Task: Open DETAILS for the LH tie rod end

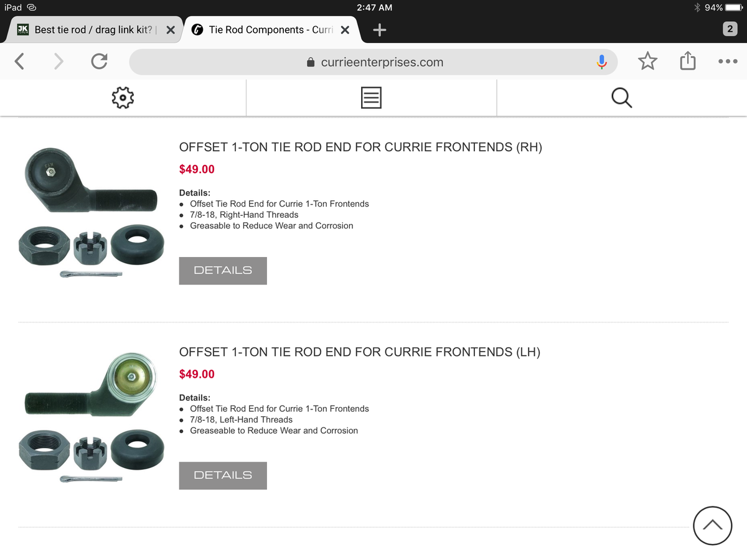Action: coord(223,475)
